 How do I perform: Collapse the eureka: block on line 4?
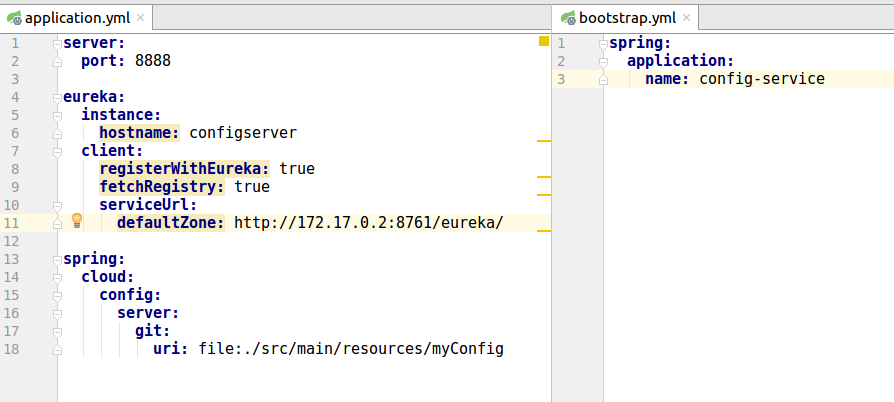click(57, 98)
